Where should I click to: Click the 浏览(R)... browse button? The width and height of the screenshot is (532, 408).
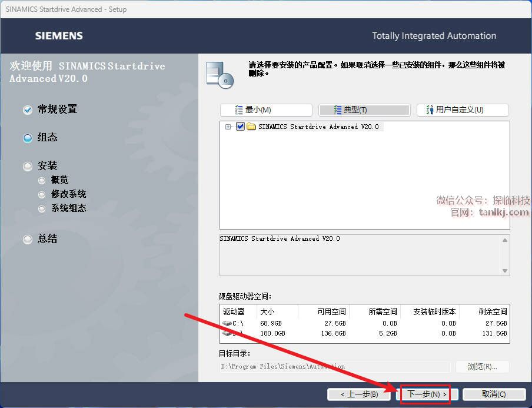click(x=482, y=367)
